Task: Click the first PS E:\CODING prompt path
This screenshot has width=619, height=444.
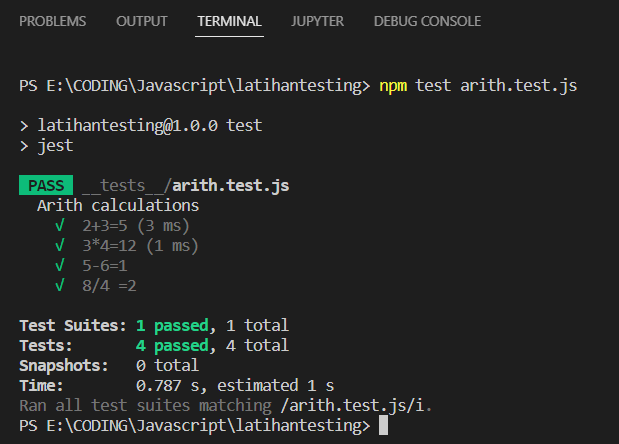Action: coord(195,86)
